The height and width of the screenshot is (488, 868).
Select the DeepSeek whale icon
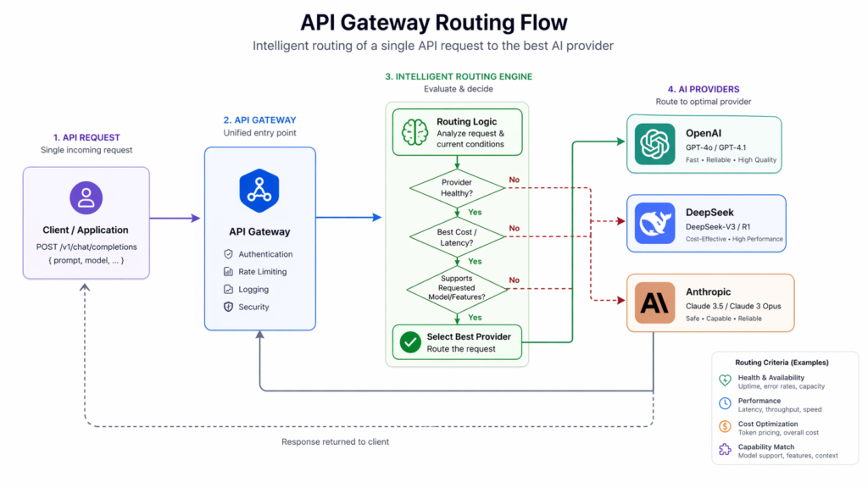pyautogui.click(x=654, y=223)
